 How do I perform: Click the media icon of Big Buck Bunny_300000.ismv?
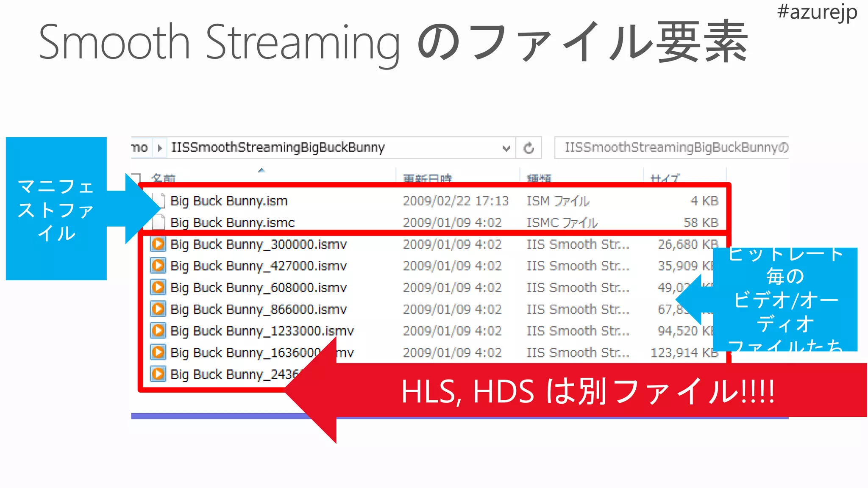158,244
